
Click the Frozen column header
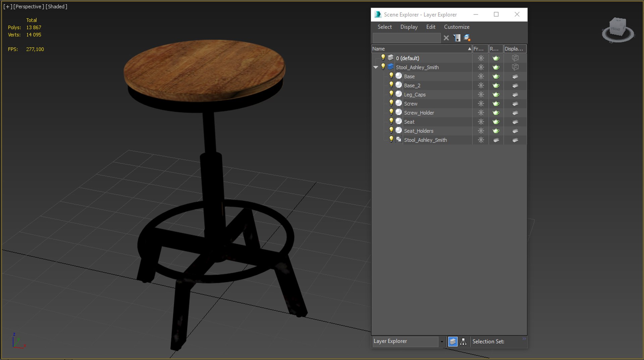point(480,49)
